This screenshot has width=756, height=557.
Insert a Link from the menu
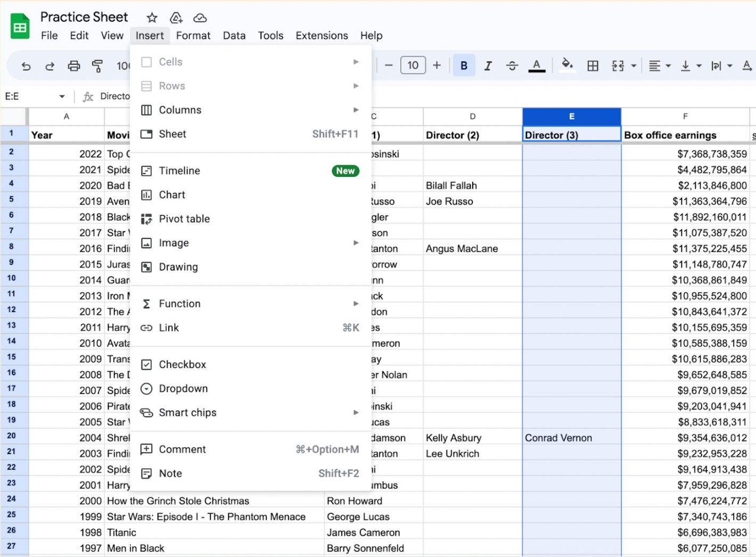pyautogui.click(x=250, y=327)
